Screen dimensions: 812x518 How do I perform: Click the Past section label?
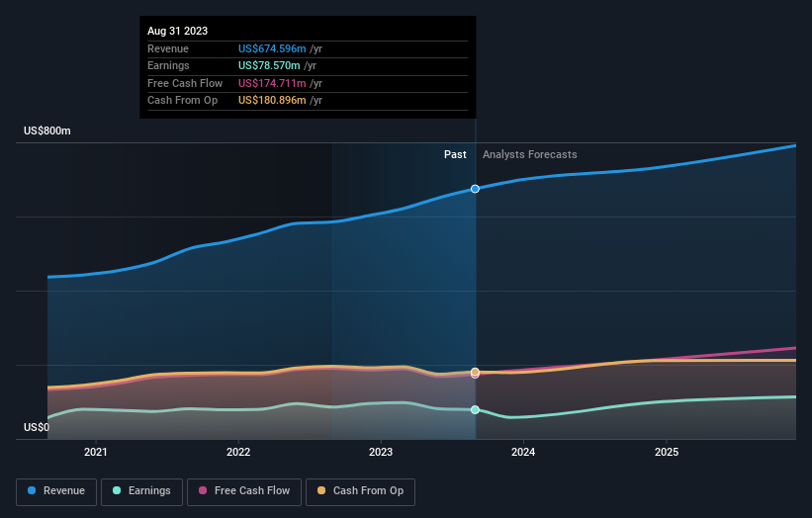[x=455, y=154]
